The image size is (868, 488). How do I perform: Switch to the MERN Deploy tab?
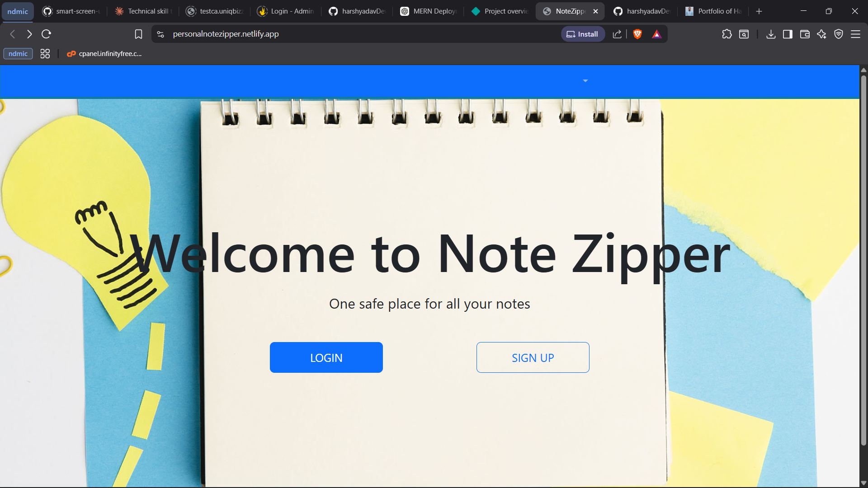[429, 11]
